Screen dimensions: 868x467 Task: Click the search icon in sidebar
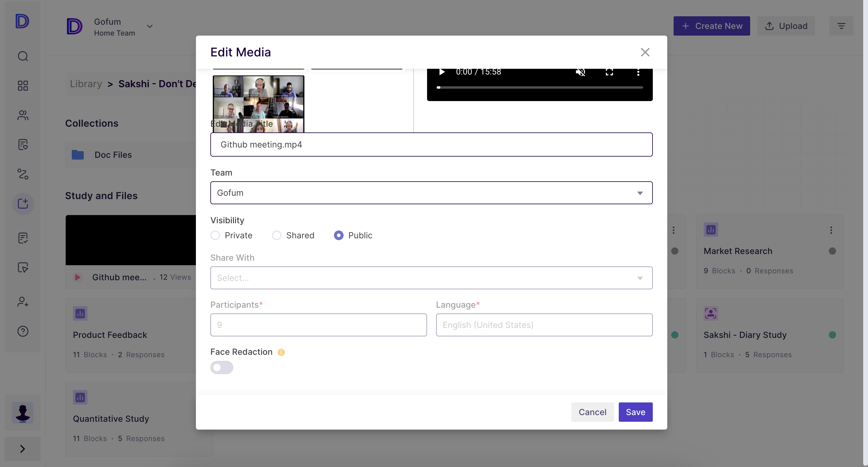23,56
